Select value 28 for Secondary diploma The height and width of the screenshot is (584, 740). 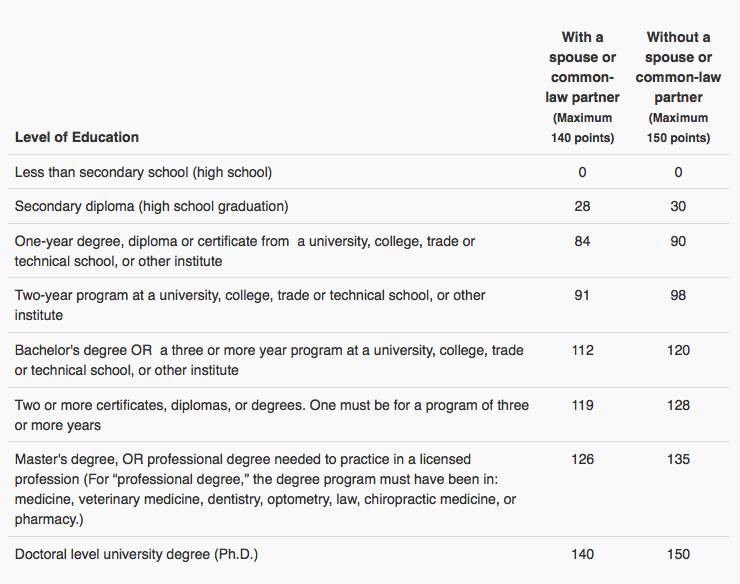(x=582, y=206)
